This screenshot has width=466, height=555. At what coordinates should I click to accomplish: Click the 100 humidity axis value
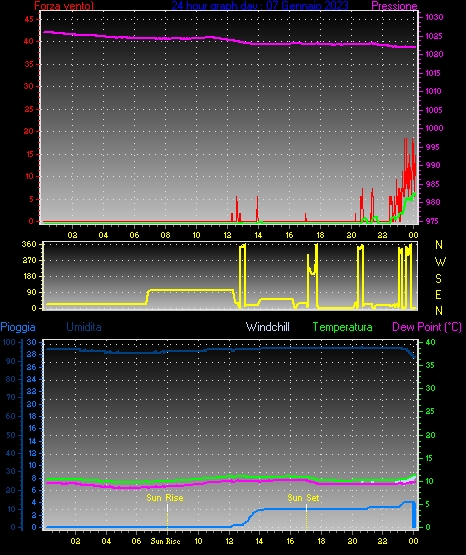click(9, 342)
